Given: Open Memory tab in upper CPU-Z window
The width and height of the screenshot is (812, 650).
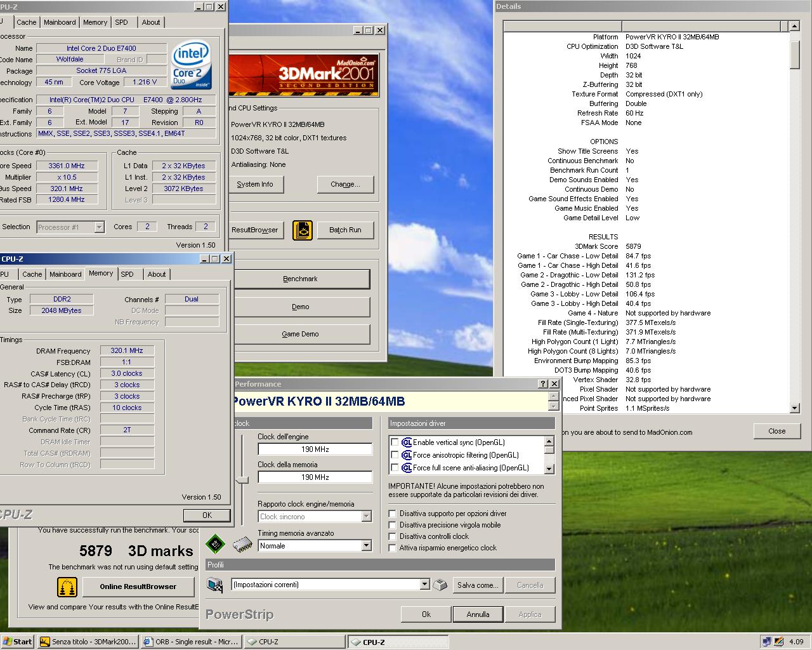Looking at the screenshot, I should click(x=95, y=22).
